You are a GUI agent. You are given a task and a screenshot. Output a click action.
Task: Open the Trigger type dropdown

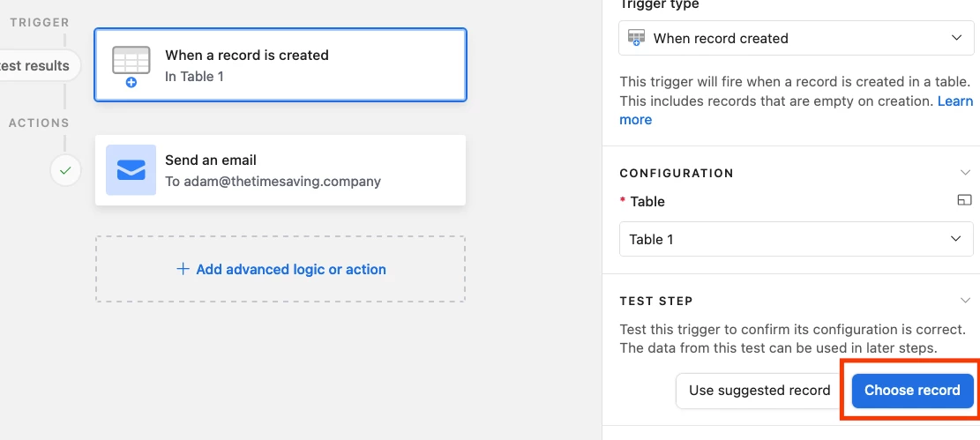[797, 38]
